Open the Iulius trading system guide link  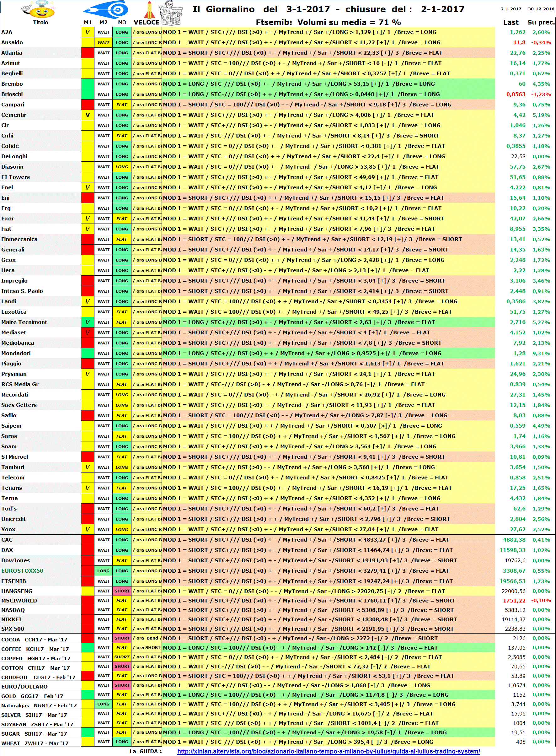click(328, 751)
